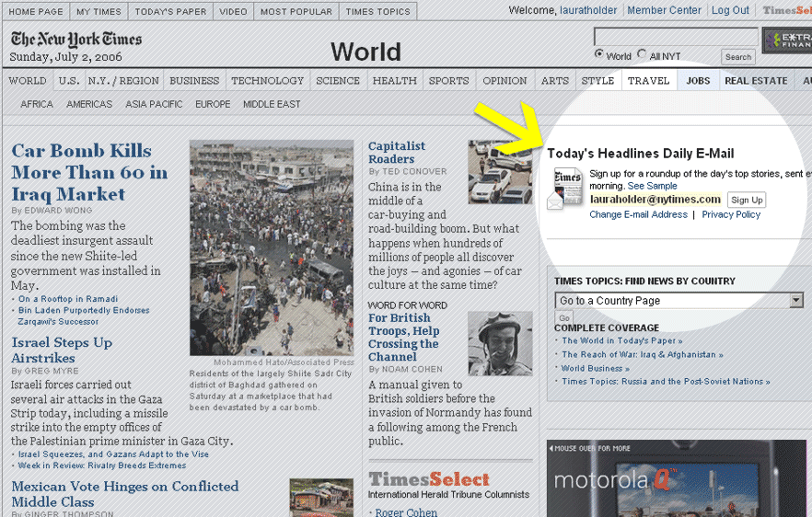Open Israel Squeezes, and Gazans Adapt link
The width and height of the screenshot is (812, 517).
pyautogui.click(x=113, y=454)
